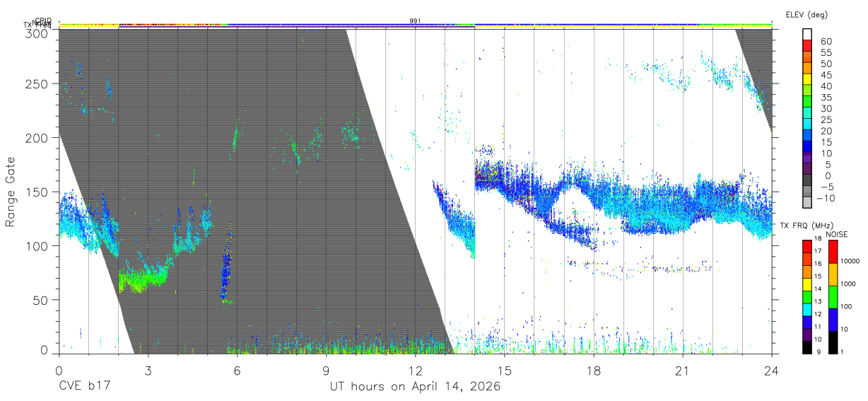868x401 pixels.
Task: Click the ELEV swatch beside value 20
Action: 807,135
